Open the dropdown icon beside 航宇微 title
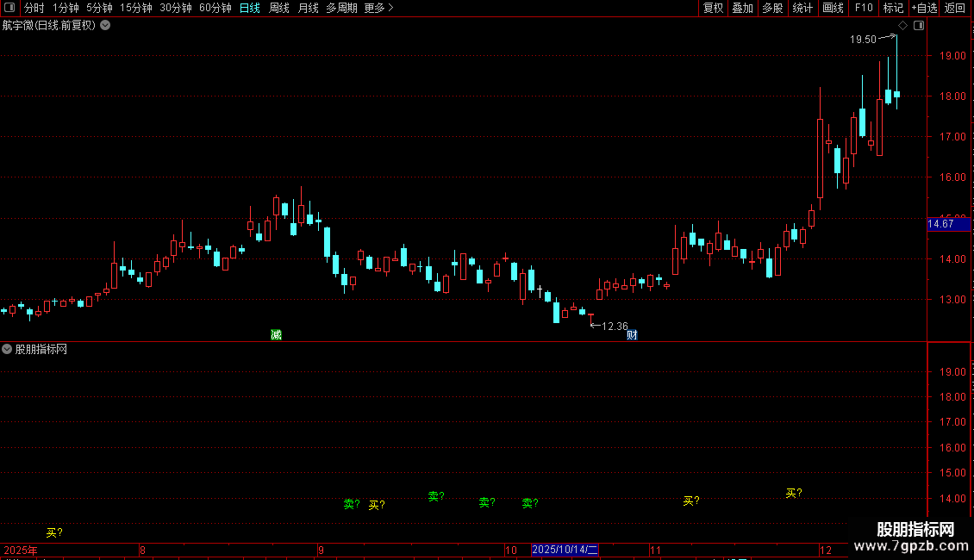This screenshot has height=560, width=974. click(x=106, y=26)
